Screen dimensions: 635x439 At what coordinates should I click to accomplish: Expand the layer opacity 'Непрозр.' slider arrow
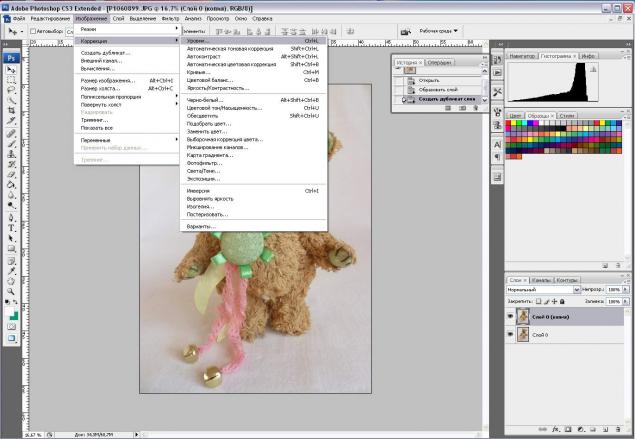pos(625,289)
